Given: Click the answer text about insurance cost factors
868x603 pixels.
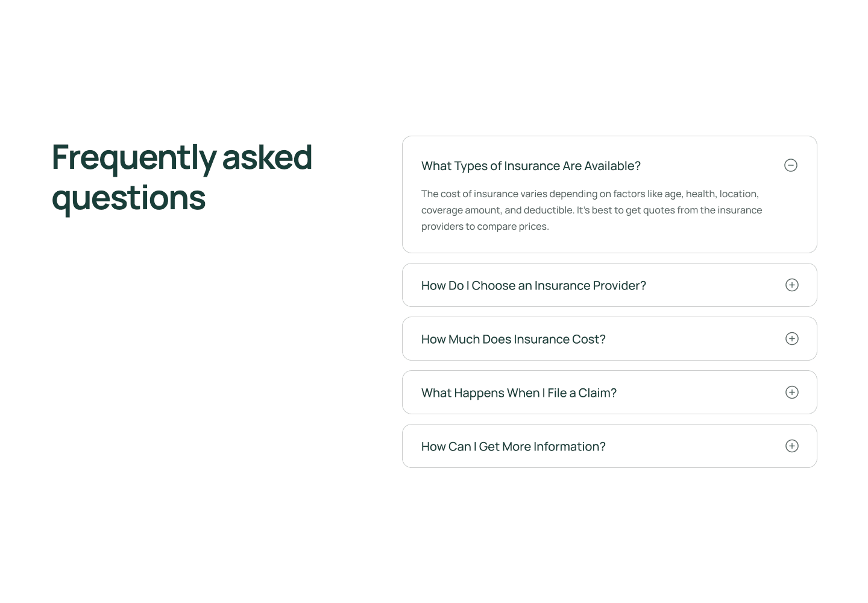Looking at the screenshot, I should pyautogui.click(x=591, y=210).
